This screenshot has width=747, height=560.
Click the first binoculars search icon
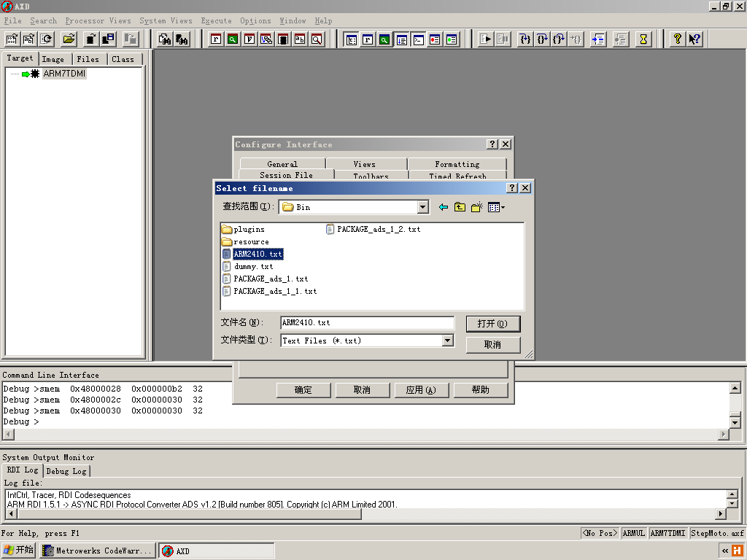165,39
